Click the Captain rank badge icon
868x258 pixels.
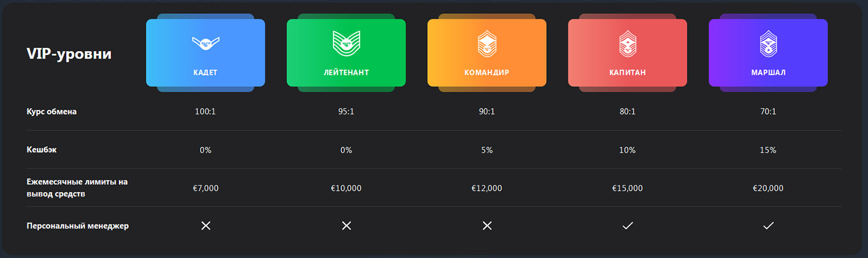(627, 43)
